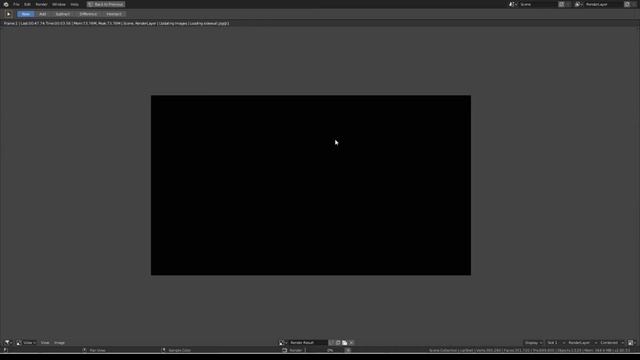Cancel the render with the X button
640x360 pixels.
(348, 350)
